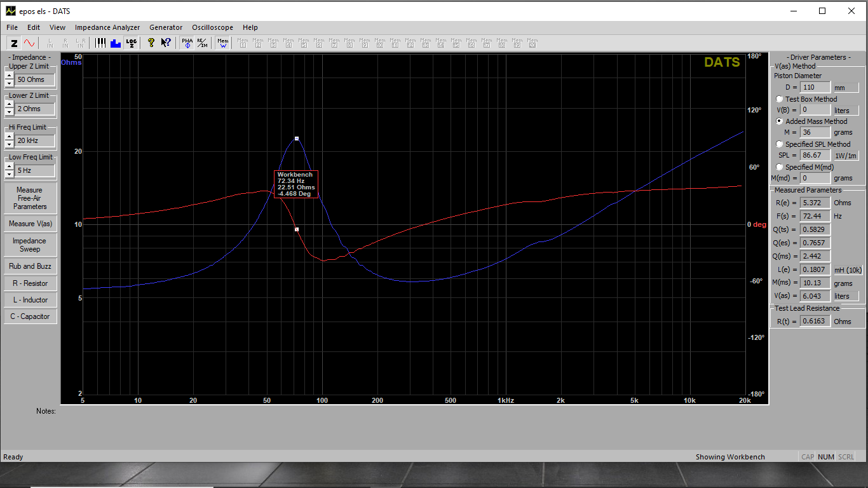Increase Upper Z Limit with up arrow
The image size is (868, 488).
[x=9, y=76]
